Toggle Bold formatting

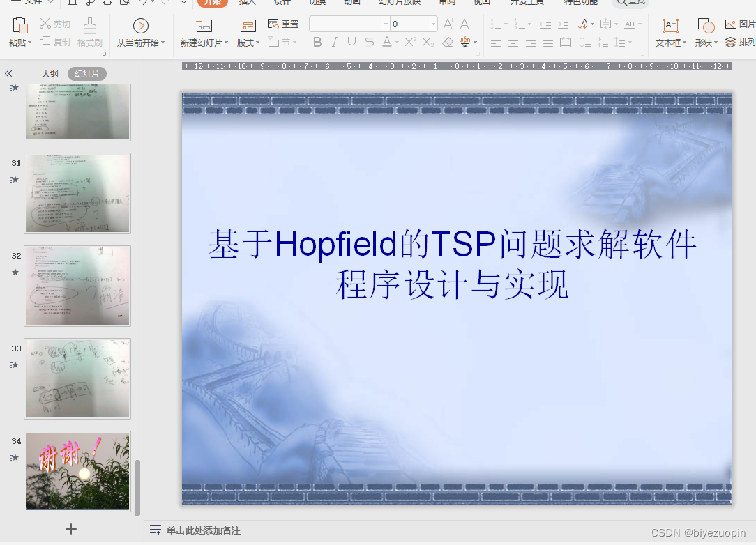click(317, 43)
